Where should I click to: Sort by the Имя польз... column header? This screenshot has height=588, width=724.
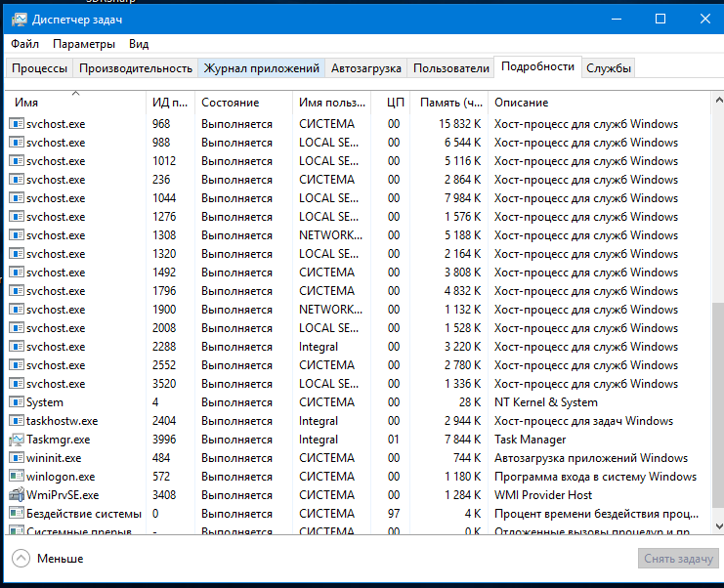coord(331,102)
